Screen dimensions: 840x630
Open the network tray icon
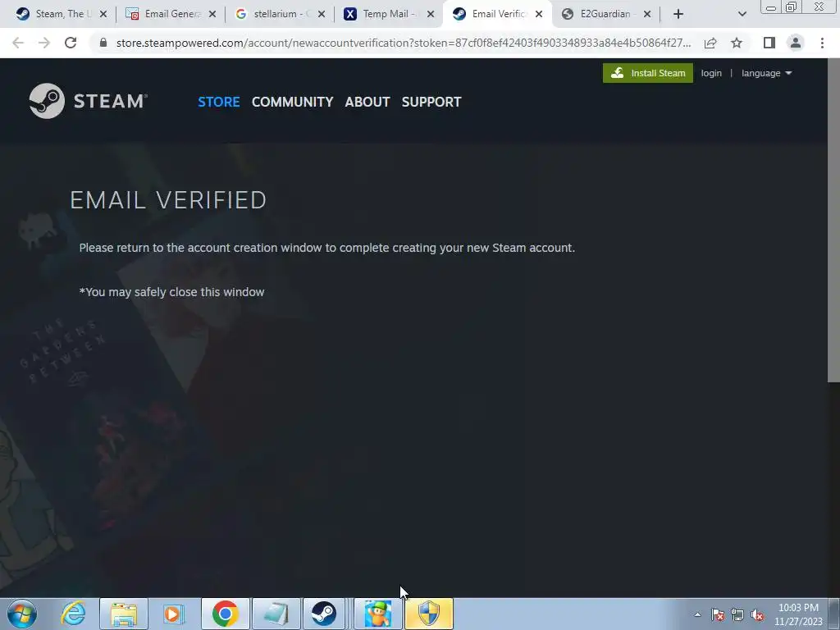[x=737, y=614]
